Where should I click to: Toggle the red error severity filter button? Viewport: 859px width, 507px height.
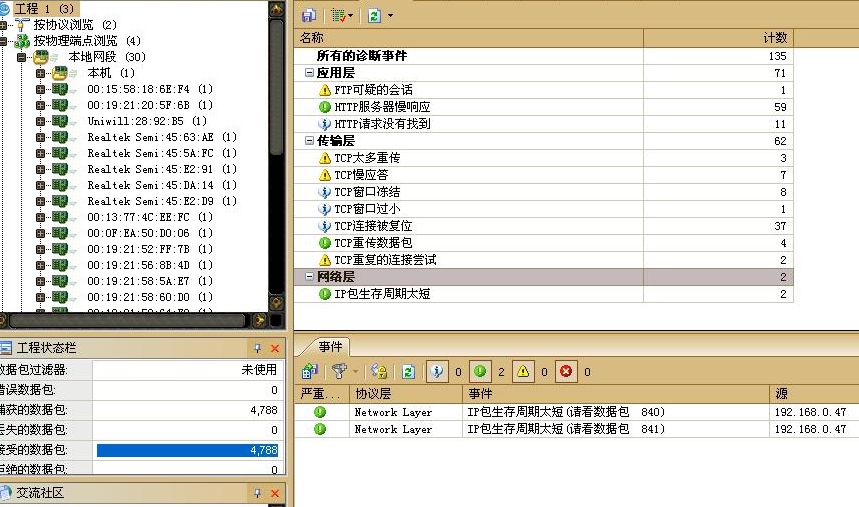(x=566, y=372)
